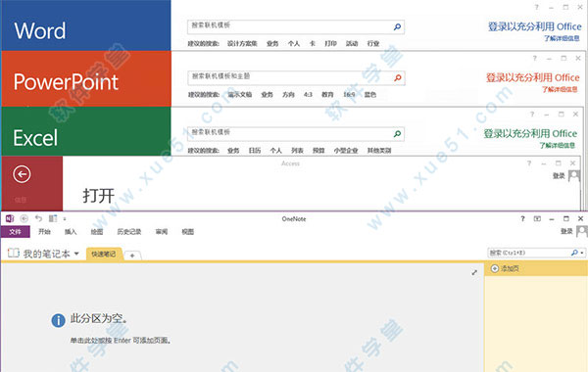
Task: Open Help in the Word window
Action: pos(537,7)
